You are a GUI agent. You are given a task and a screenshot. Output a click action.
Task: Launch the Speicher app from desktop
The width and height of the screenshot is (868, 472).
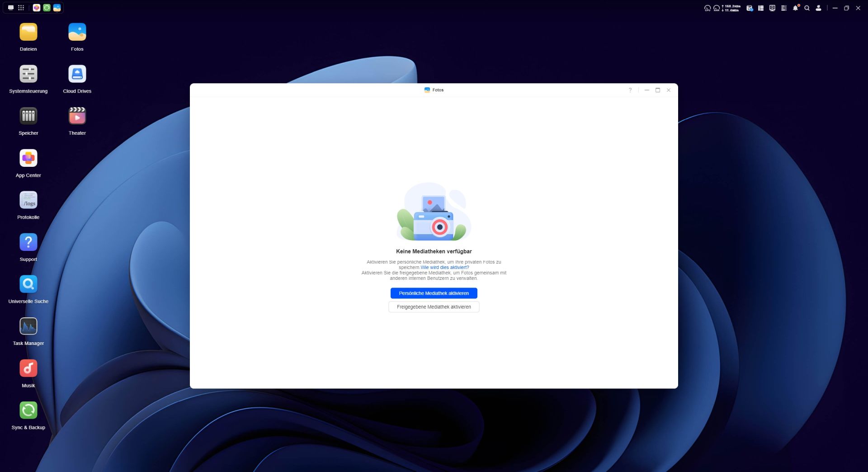pyautogui.click(x=28, y=117)
